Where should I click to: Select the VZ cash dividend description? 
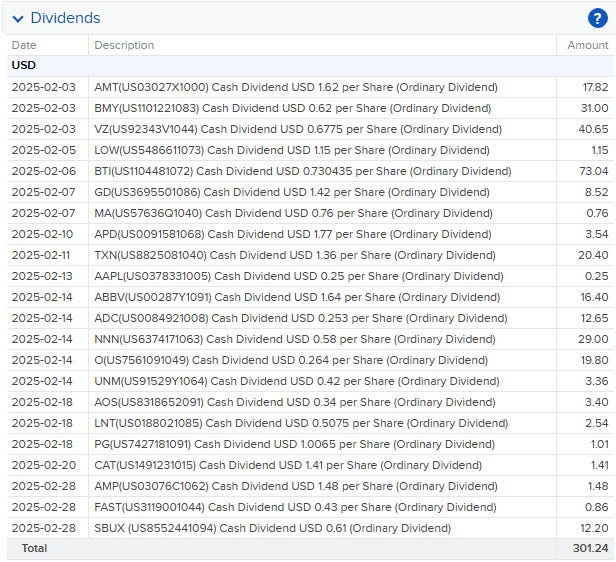point(298,129)
